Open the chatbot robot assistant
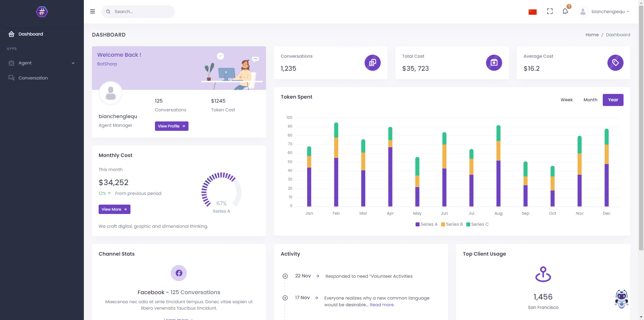644x320 pixels. click(x=622, y=299)
